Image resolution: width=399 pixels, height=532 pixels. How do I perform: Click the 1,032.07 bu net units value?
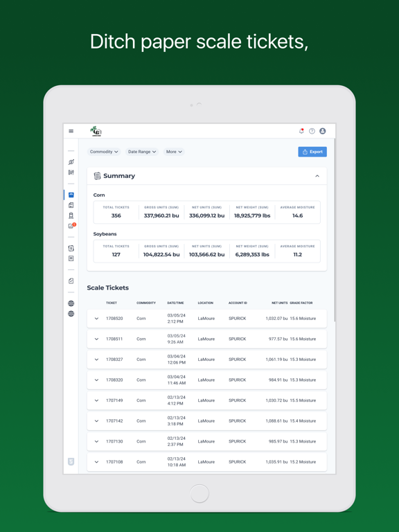click(x=276, y=319)
